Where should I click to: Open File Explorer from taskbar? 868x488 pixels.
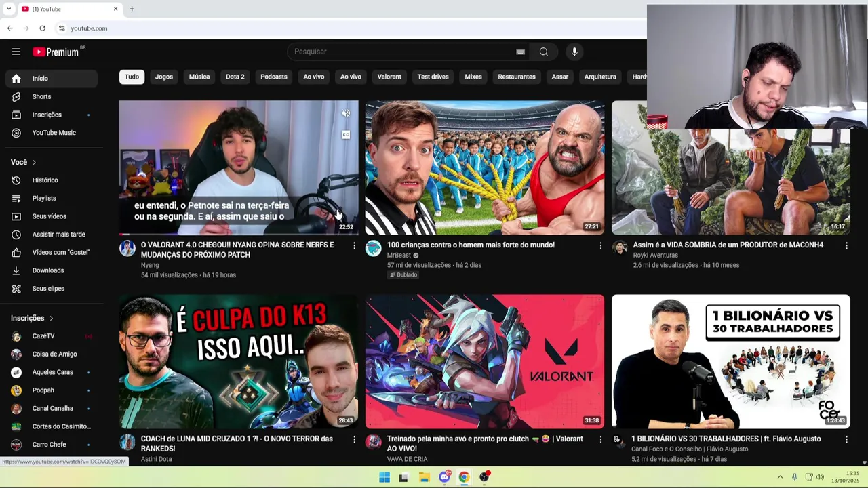coord(425,477)
